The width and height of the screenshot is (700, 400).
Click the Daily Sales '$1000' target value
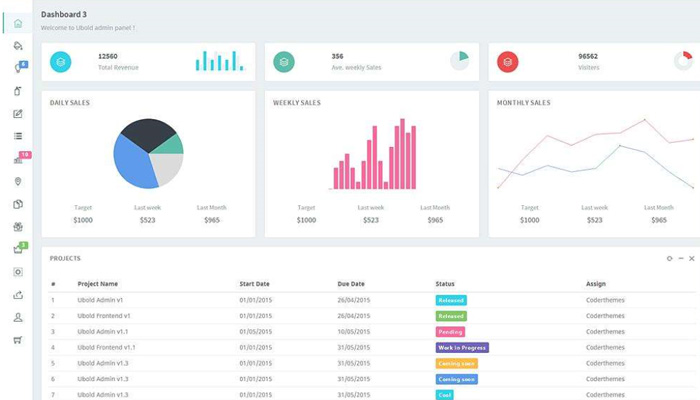(83, 220)
